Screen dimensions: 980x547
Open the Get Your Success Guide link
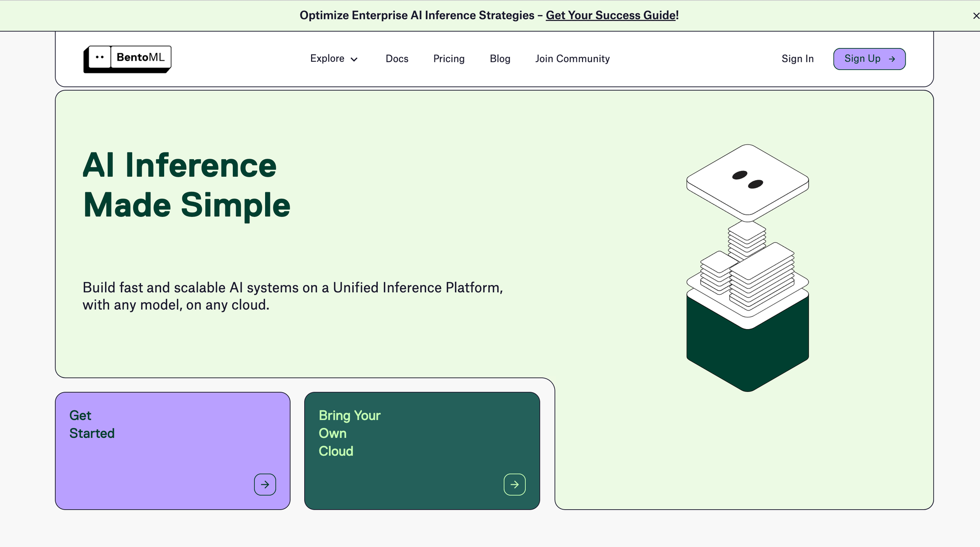pyautogui.click(x=610, y=15)
